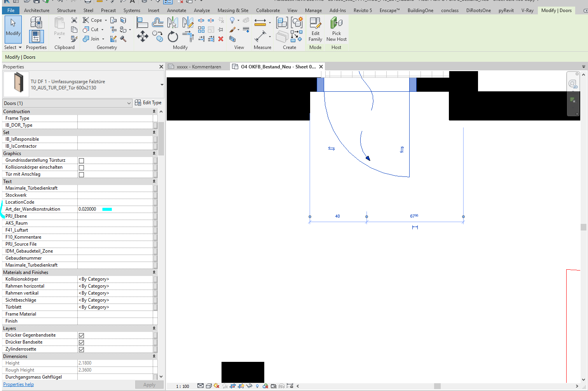588x391 pixels.
Task: Check the Tür mit Anschlag checkbox
Action: tap(81, 175)
